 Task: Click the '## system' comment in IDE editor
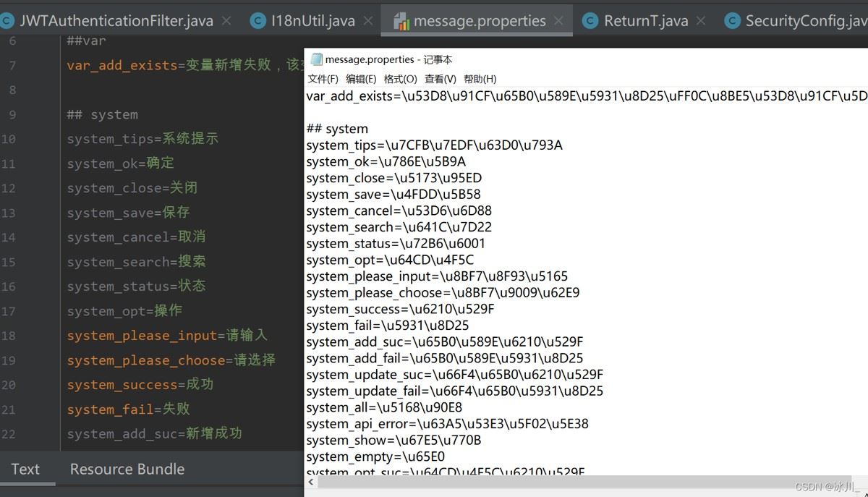tap(102, 114)
